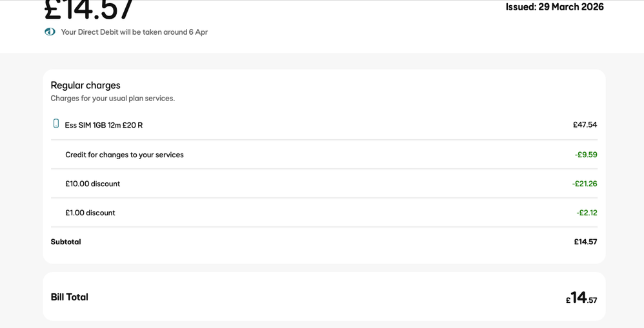Image resolution: width=644 pixels, height=328 pixels.
Task: Click the Bill Total label
Action: coord(69,297)
